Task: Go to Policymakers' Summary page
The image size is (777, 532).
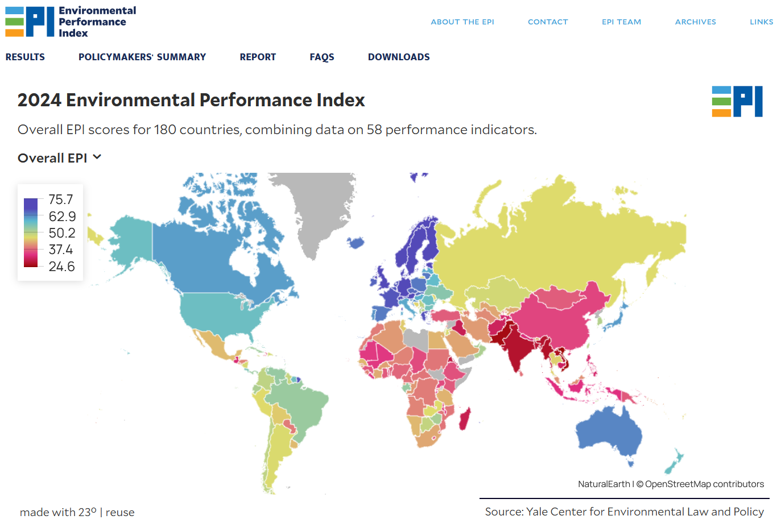Action: (x=142, y=57)
